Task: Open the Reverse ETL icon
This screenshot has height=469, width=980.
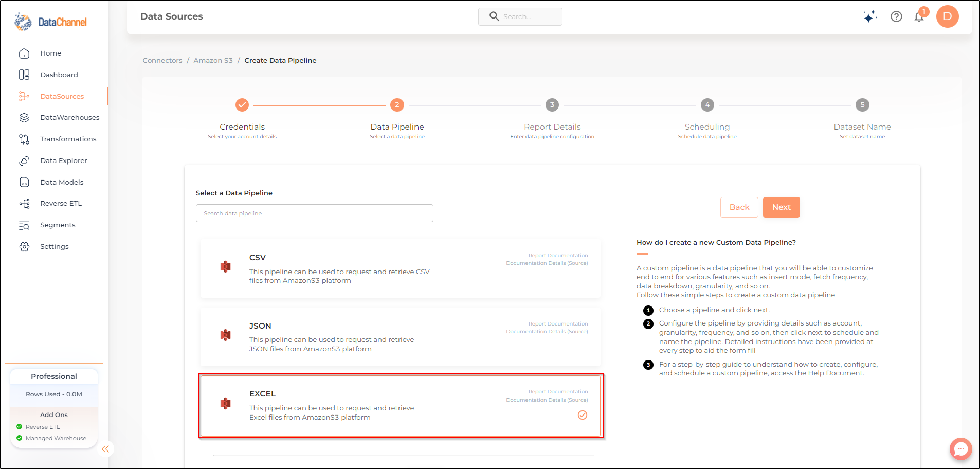Action: coord(24,204)
